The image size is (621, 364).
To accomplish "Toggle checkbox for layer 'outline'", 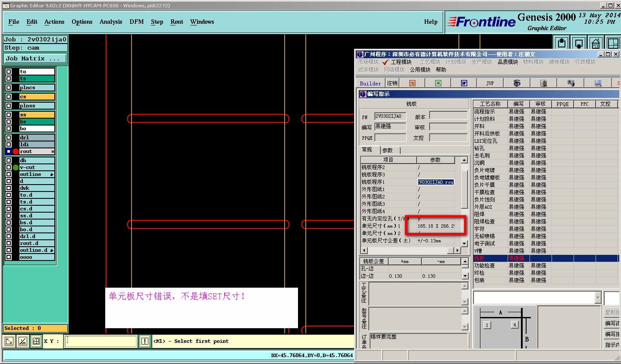I will coord(9,174).
